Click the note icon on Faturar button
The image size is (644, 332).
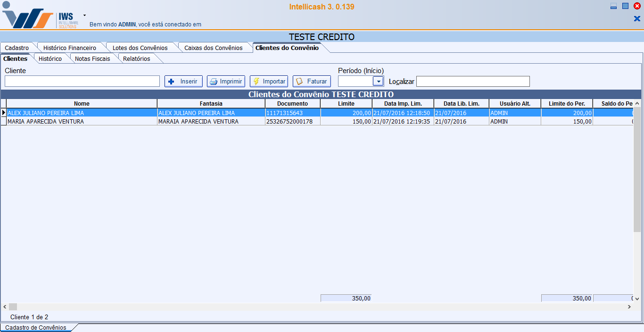click(x=299, y=82)
